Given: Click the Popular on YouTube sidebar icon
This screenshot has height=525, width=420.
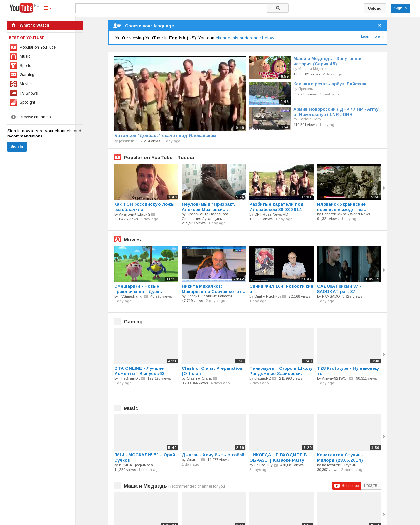Looking at the screenshot, I should [x=13, y=47].
